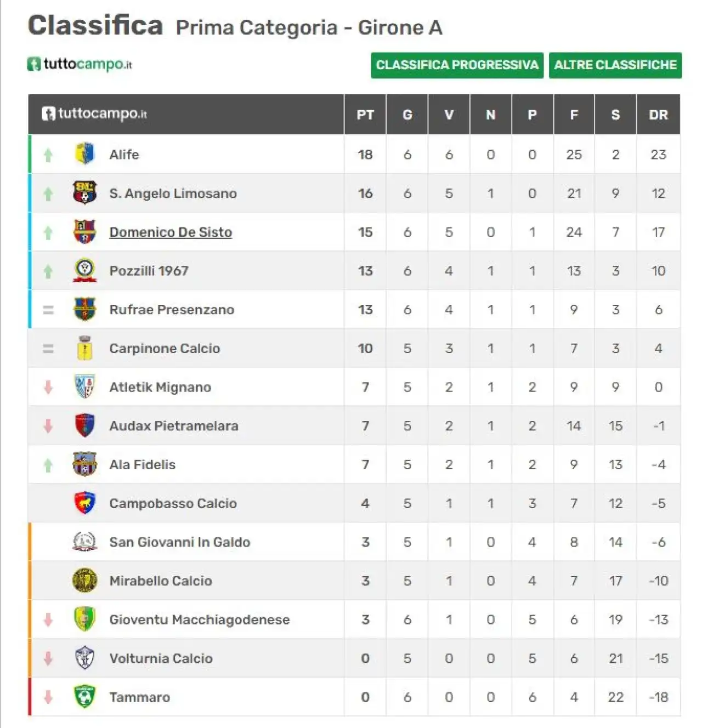This screenshot has width=702, height=728.
Task: Click the Volturnia Calcio crest icon
Action: coord(84,658)
